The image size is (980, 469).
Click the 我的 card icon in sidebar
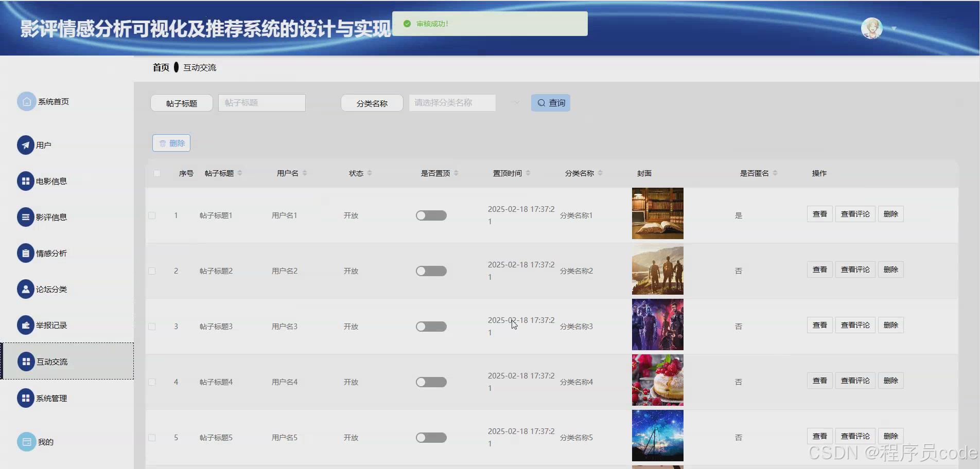tap(26, 442)
